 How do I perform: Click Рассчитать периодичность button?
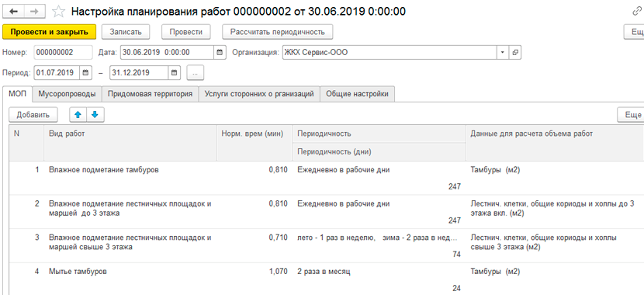tap(278, 32)
